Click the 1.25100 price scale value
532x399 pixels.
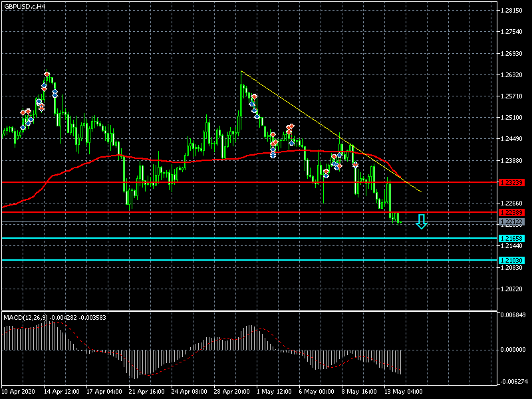point(512,118)
